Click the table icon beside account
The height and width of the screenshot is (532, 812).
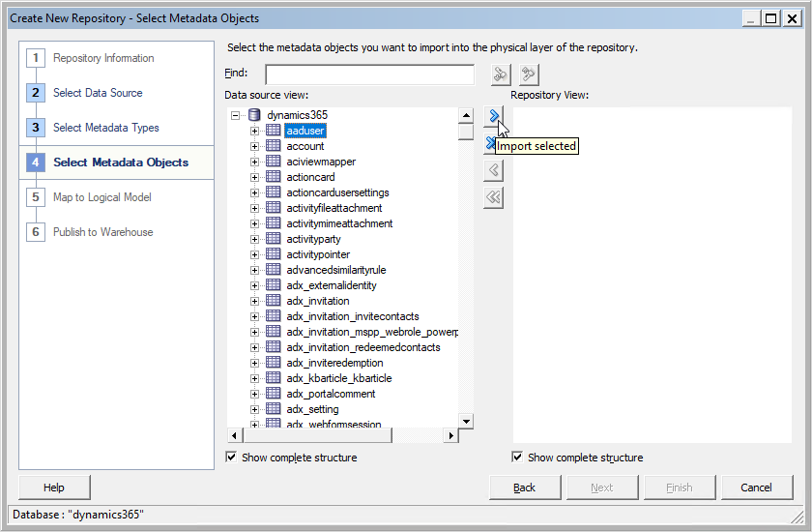[x=274, y=146]
